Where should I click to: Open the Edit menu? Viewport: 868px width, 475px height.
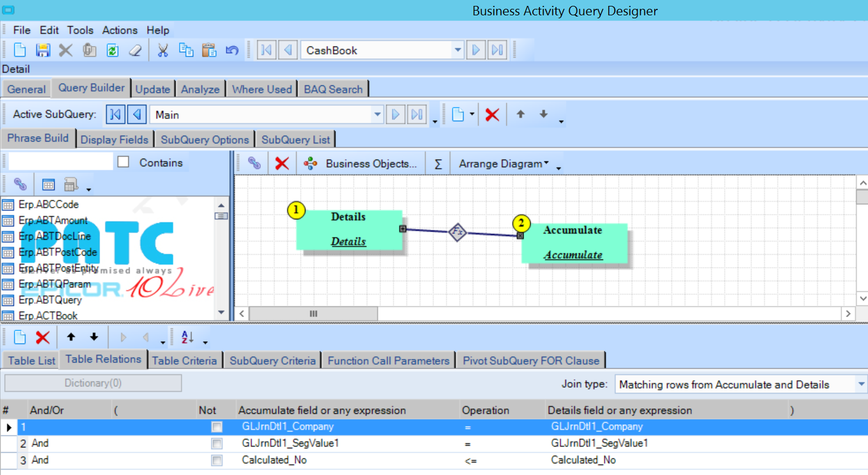click(x=49, y=30)
